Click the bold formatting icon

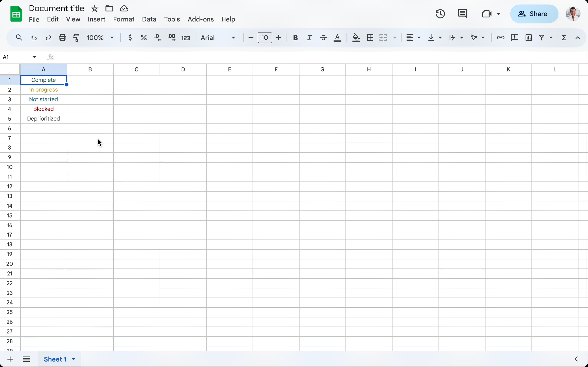tap(296, 38)
